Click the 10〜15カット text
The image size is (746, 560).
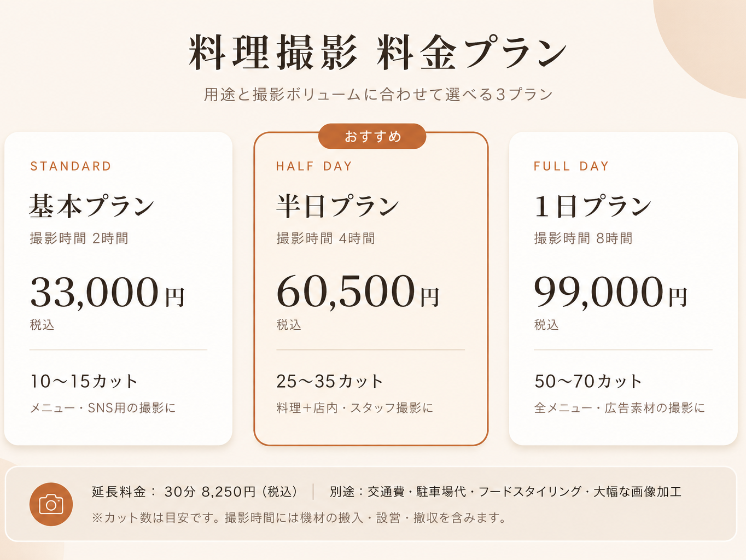tap(84, 381)
